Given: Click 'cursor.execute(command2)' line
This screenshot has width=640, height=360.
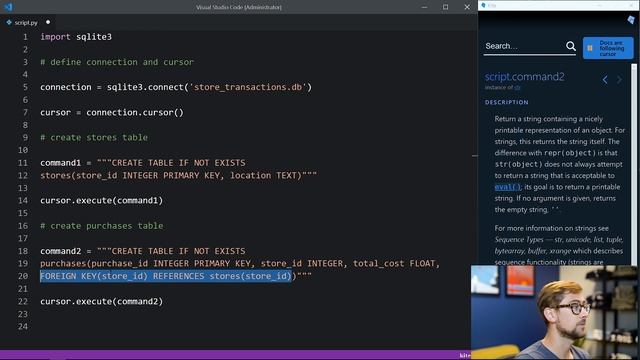Looking at the screenshot, I should point(102,301).
